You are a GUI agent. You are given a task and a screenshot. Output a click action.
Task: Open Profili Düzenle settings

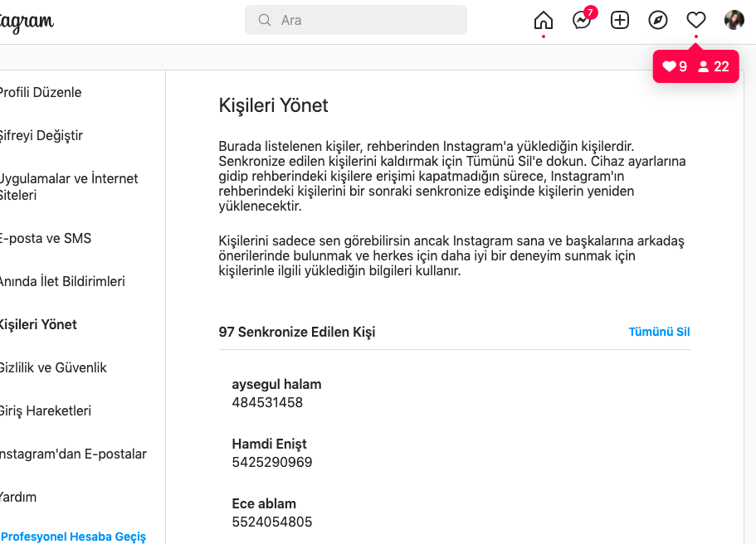tap(41, 92)
